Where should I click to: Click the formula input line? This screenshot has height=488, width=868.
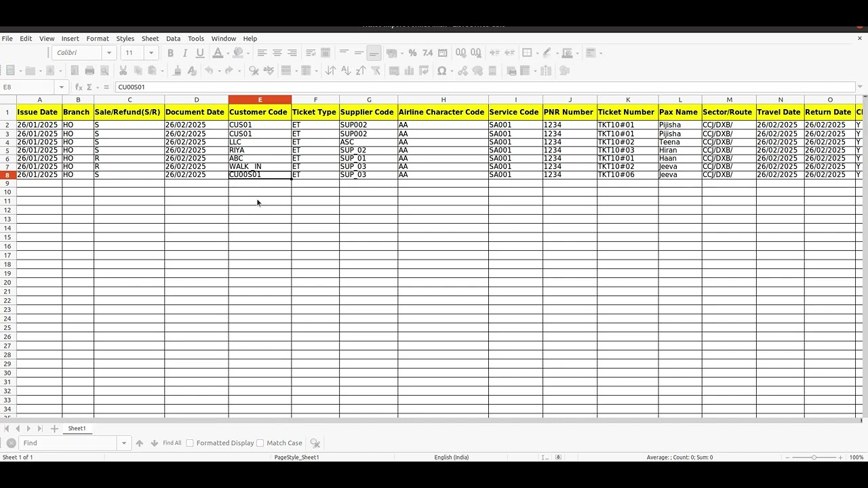coord(484,87)
